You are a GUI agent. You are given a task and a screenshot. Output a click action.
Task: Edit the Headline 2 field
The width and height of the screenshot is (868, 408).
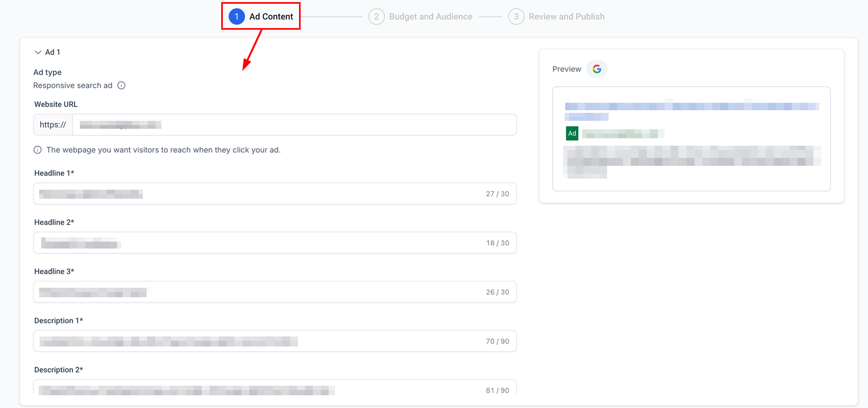(275, 243)
